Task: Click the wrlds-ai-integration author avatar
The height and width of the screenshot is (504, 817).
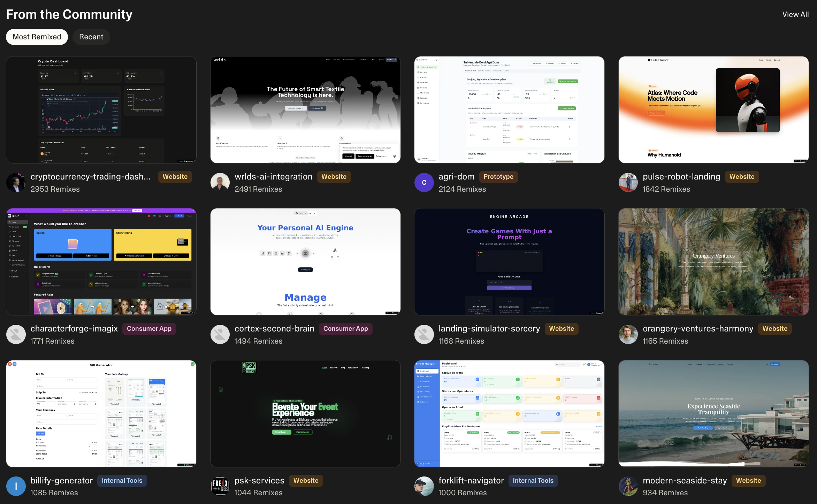Action: click(x=220, y=183)
